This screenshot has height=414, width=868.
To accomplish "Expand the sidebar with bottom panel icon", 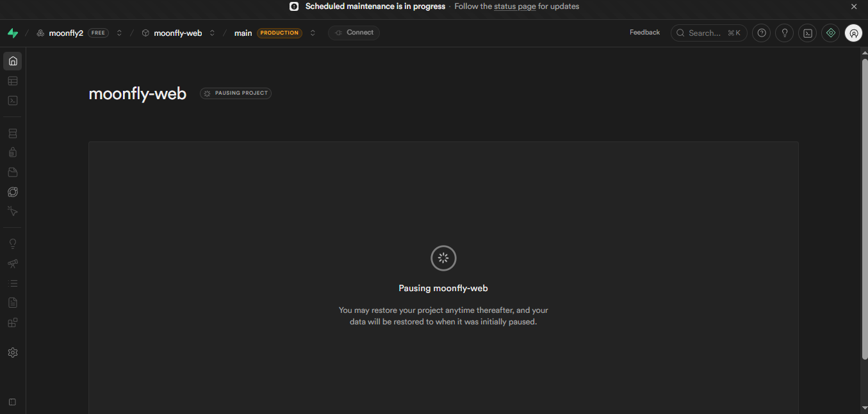I will 12,402.
